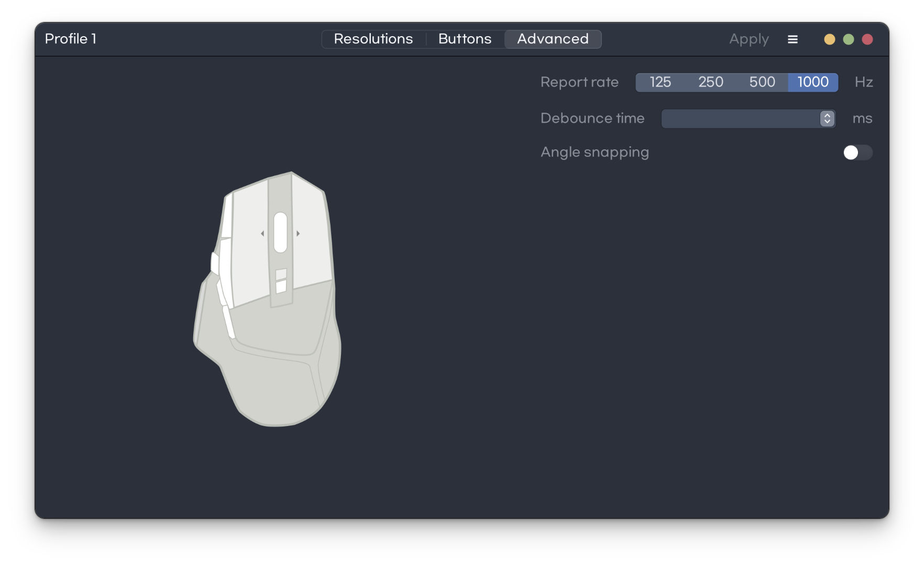Switch to the Buttons tab
The height and width of the screenshot is (566, 924).
tap(465, 39)
